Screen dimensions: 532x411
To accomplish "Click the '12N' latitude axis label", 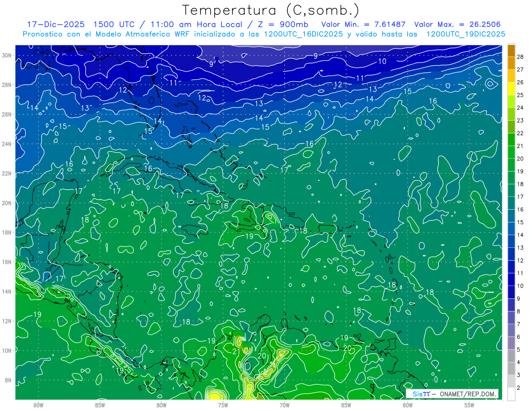I will [6, 321].
